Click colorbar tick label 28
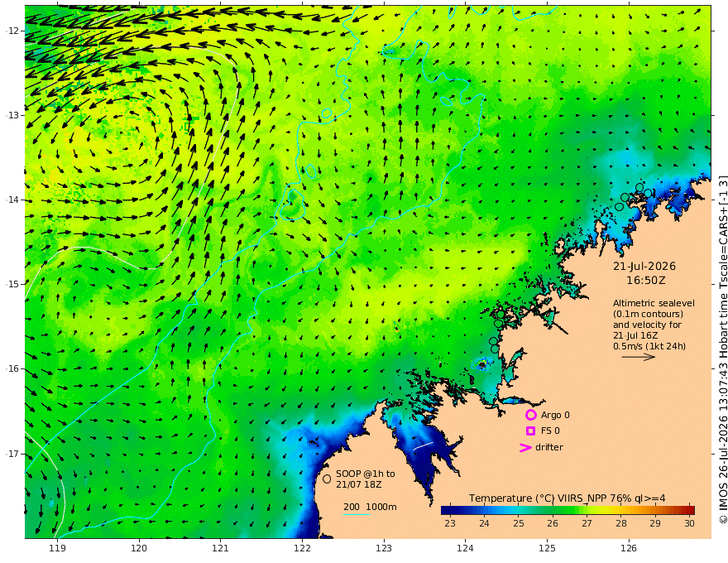The height and width of the screenshot is (563, 728). pos(621,523)
